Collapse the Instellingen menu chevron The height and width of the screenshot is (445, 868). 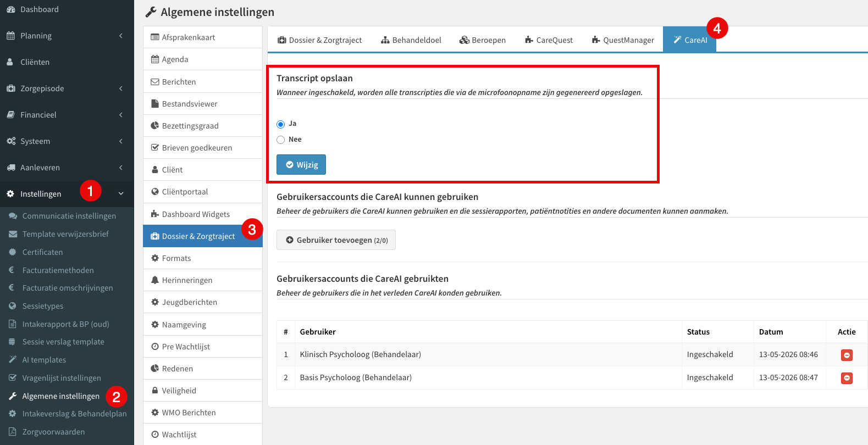pos(121,194)
